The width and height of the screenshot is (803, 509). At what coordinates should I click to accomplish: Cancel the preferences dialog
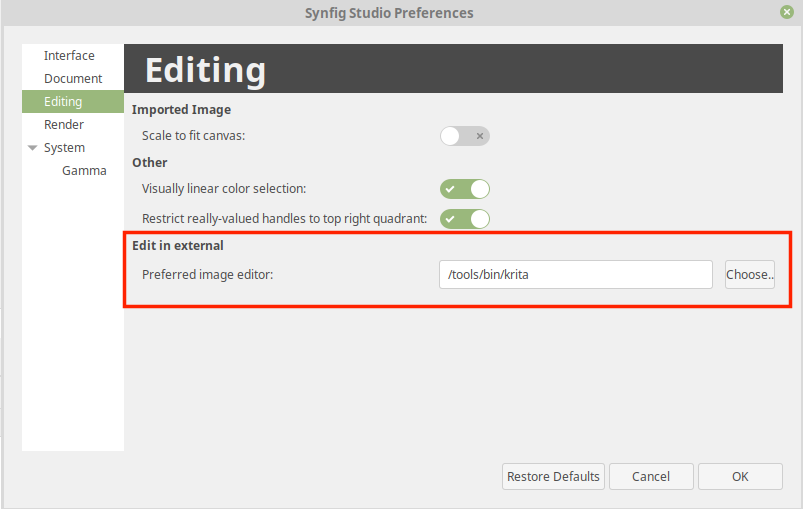[651, 476]
